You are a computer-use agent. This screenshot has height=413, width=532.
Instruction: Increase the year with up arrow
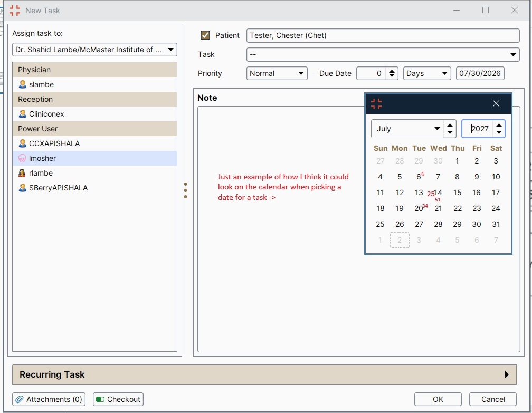pos(499,125)
